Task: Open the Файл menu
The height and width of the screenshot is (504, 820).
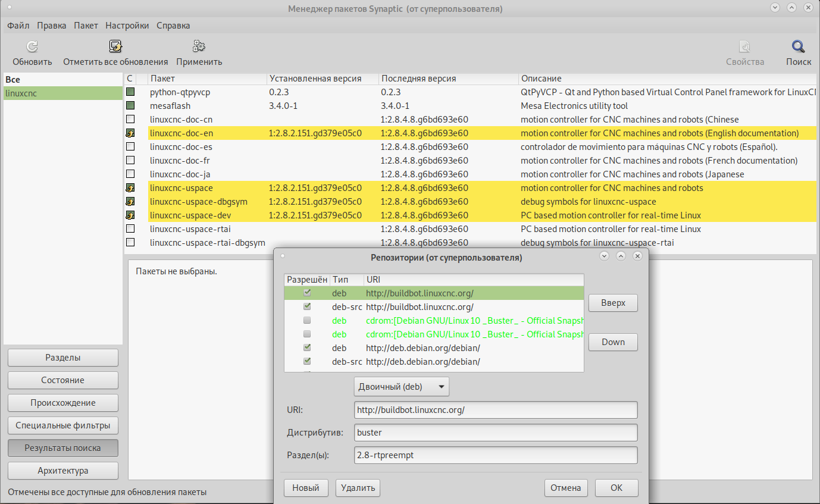Action: [18, 26]
